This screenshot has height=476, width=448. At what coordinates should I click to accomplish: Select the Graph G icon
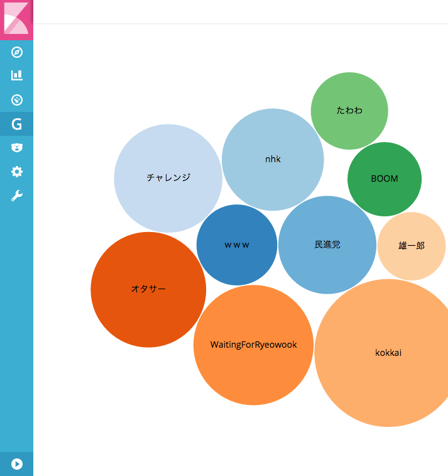coord(17,124)
